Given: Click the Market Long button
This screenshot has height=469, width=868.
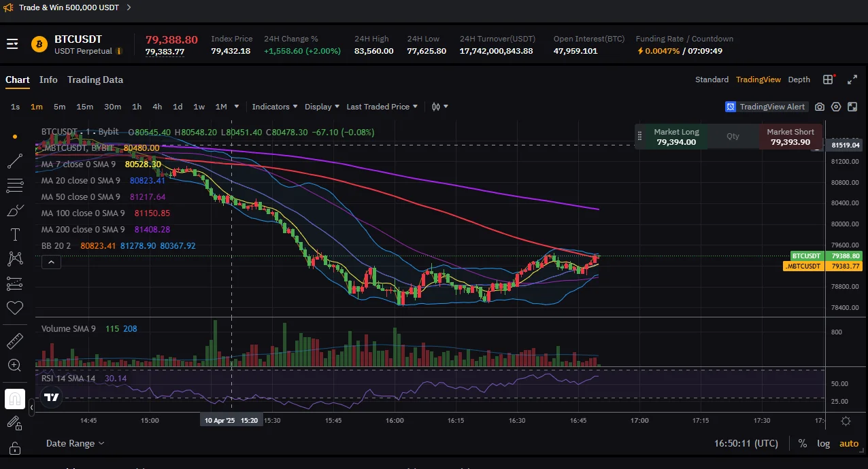Looking at the screenshot, I should tap(676, 137).
